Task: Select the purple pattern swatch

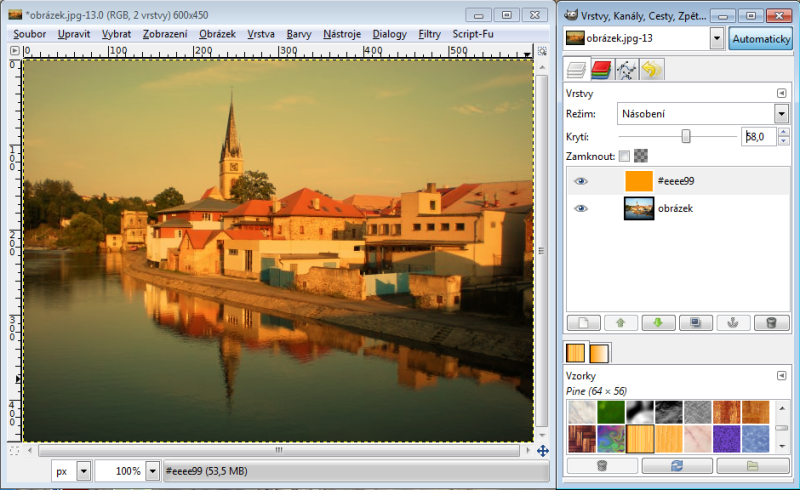Action: (725, 438)
